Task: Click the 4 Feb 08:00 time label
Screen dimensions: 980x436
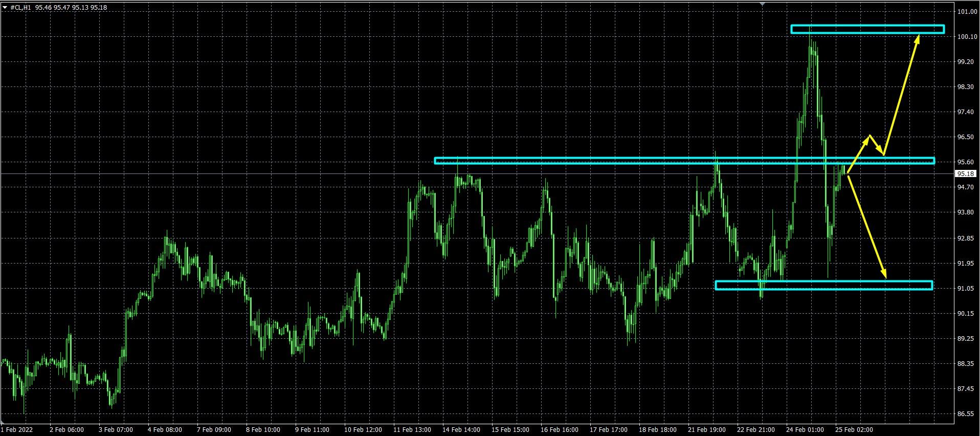Action: tap(165, 430)
